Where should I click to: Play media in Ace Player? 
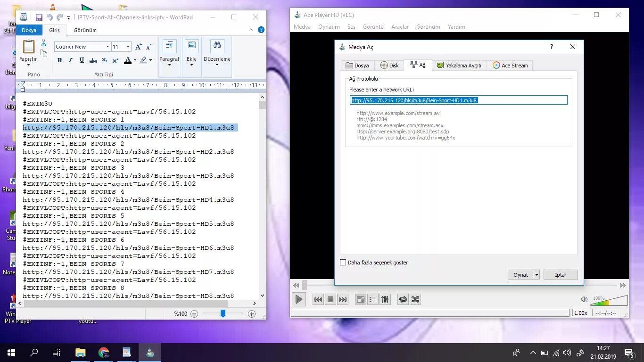(x=298, y=299)
